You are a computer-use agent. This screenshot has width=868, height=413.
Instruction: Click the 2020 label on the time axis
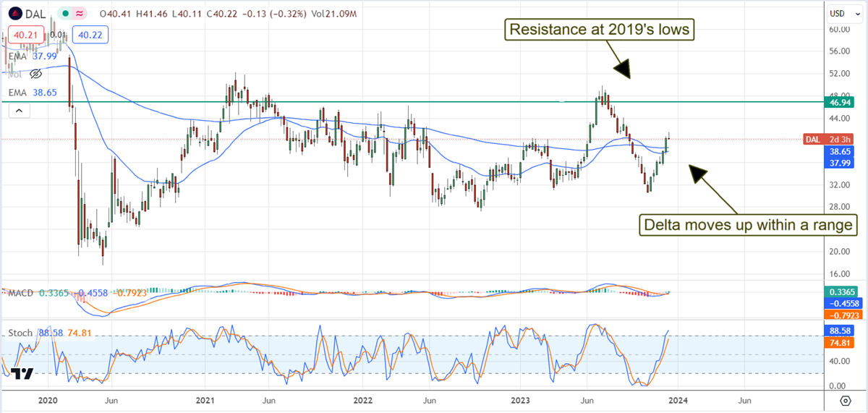tap(47, 400)
